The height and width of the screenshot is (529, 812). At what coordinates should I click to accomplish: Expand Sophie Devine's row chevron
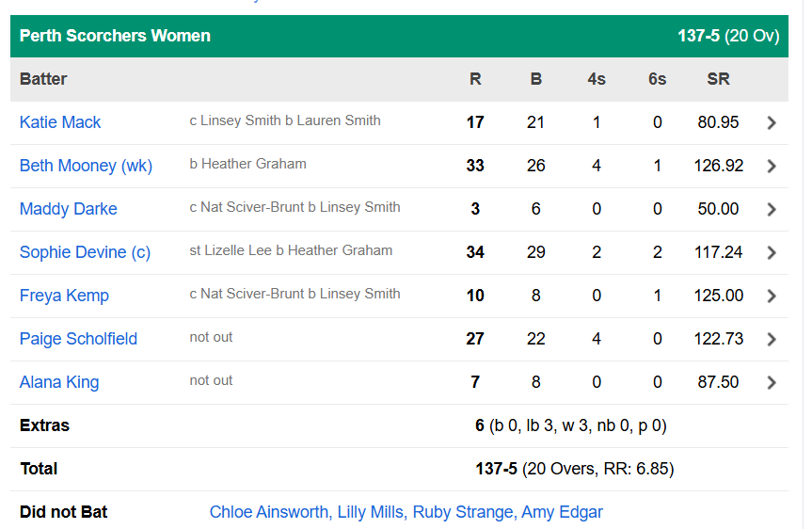[x=772, y=252]
